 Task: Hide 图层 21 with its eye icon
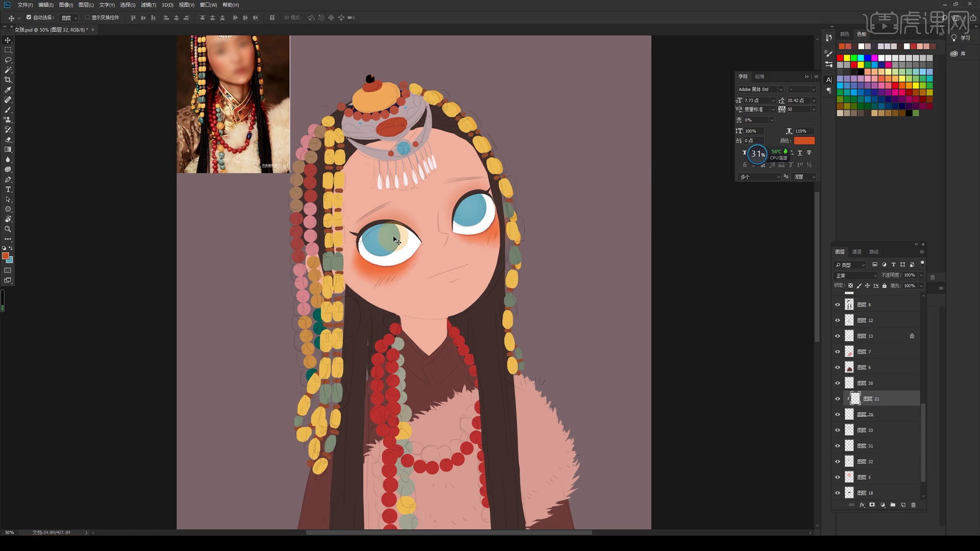point(837,399)
